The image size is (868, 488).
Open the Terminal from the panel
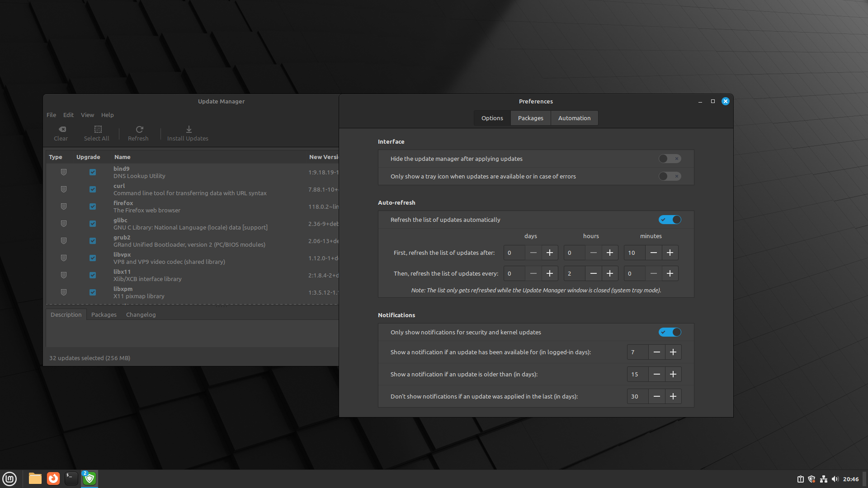[71, 479]
